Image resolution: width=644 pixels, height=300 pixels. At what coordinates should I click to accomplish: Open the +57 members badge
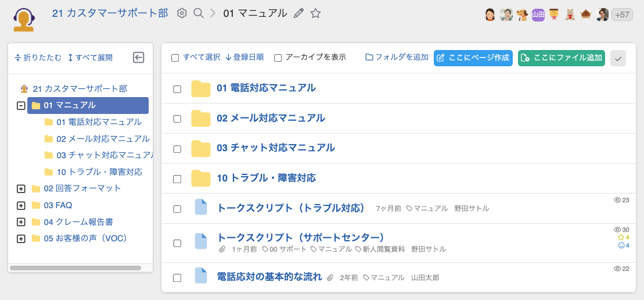coord(622,15)
